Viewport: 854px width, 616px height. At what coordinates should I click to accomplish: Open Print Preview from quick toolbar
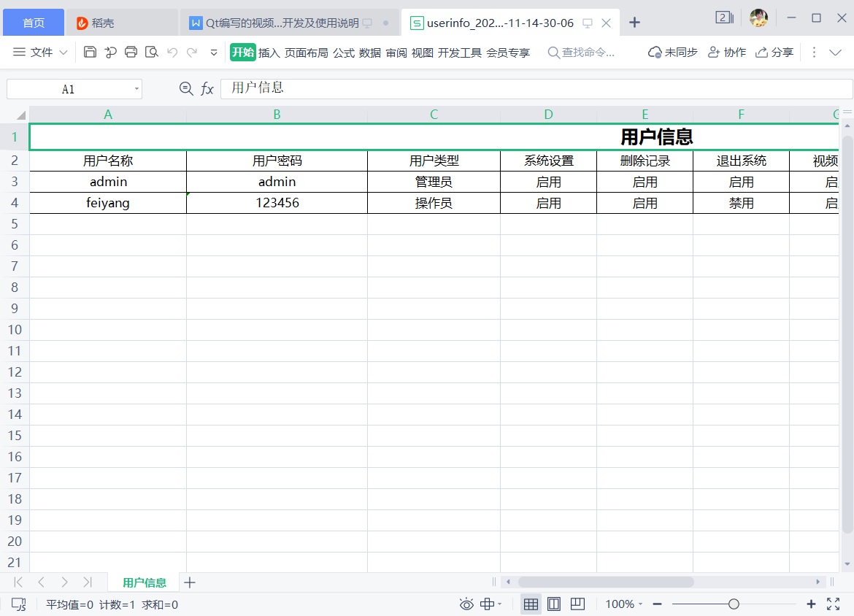point(151,52)
